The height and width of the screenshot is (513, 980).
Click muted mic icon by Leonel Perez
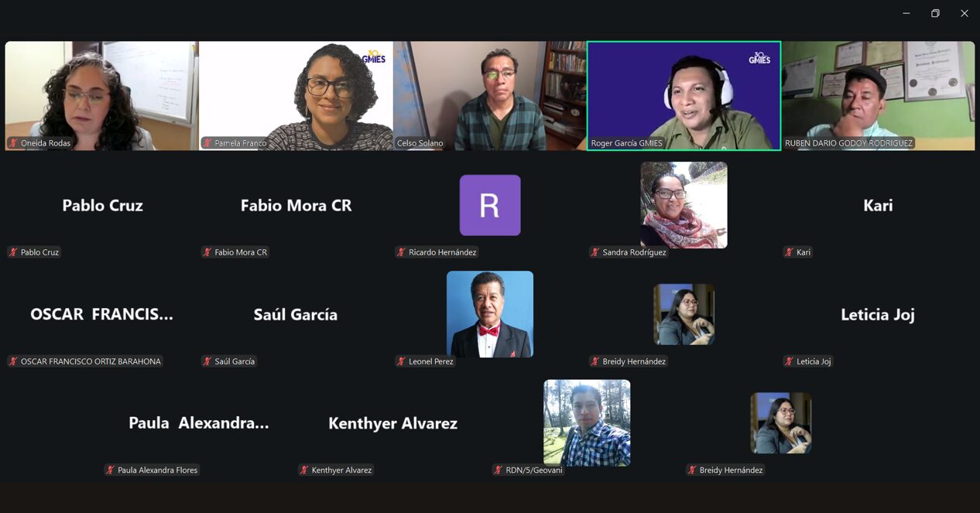coord(401,361)
